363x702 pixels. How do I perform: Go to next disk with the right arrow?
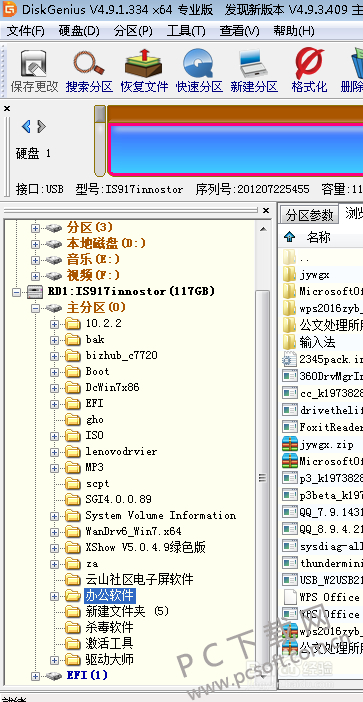pos(41,127)
